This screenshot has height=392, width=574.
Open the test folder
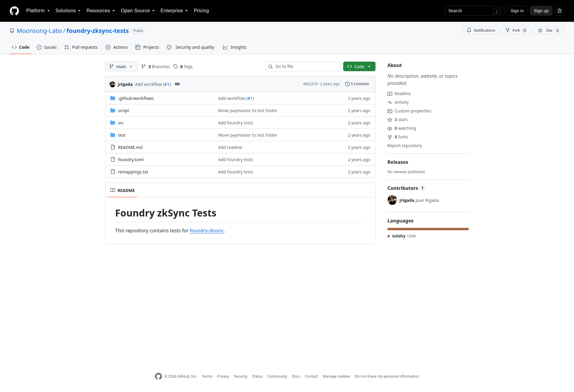[x=122, y=135]
